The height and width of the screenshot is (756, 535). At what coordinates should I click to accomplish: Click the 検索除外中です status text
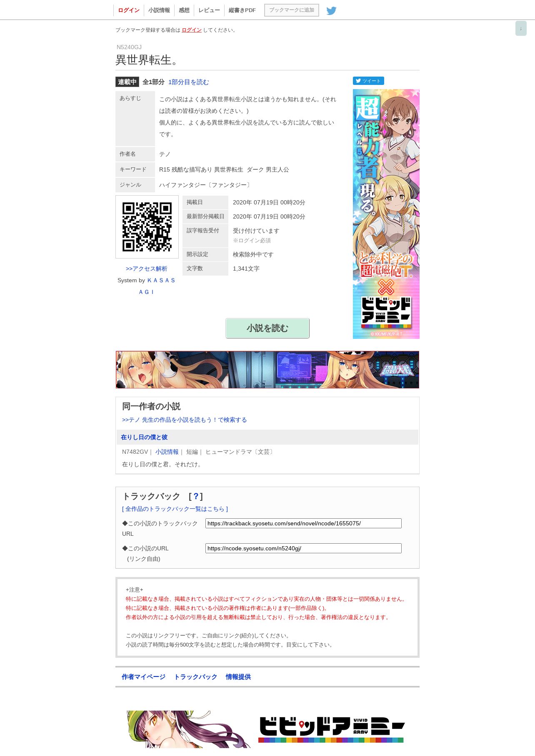pos(253,254)
